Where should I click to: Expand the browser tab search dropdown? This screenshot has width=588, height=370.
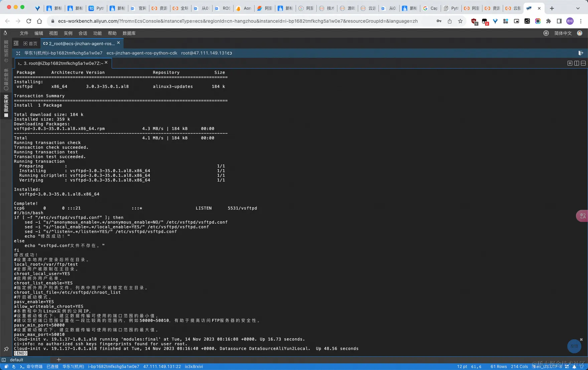(578, 8)
